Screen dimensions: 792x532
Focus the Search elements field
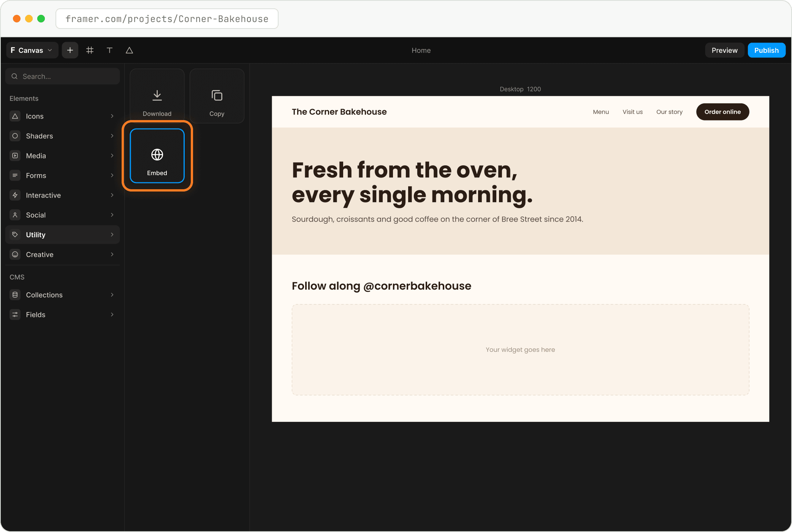63,76
